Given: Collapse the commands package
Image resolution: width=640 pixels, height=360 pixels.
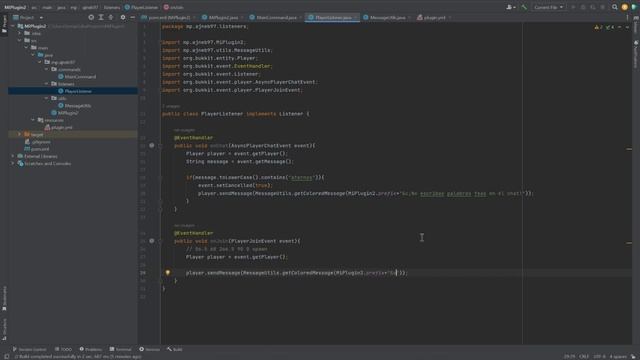Looking at the screenshot, I should click(x=47, y=69).
